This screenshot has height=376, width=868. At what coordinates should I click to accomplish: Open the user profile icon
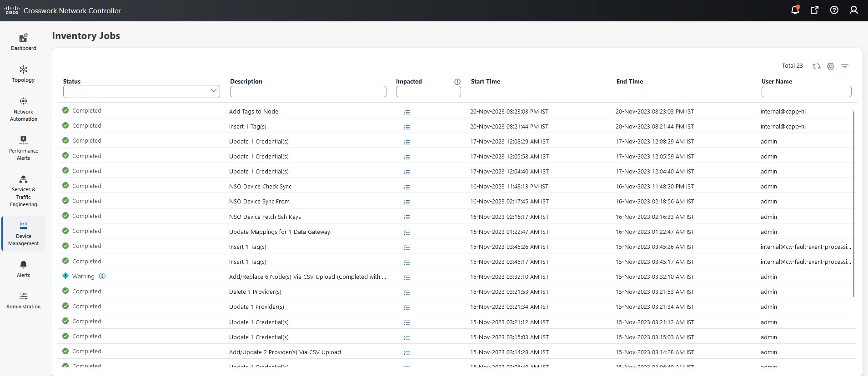point(853,10)
